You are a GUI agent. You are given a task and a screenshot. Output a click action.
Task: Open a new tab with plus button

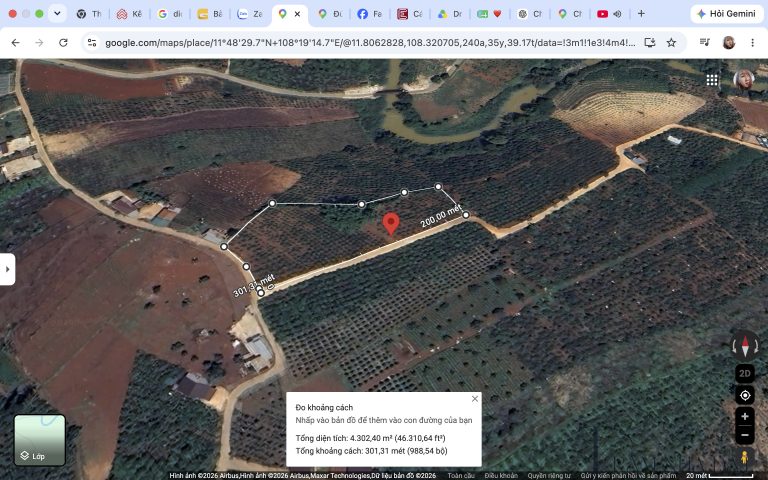641,14
